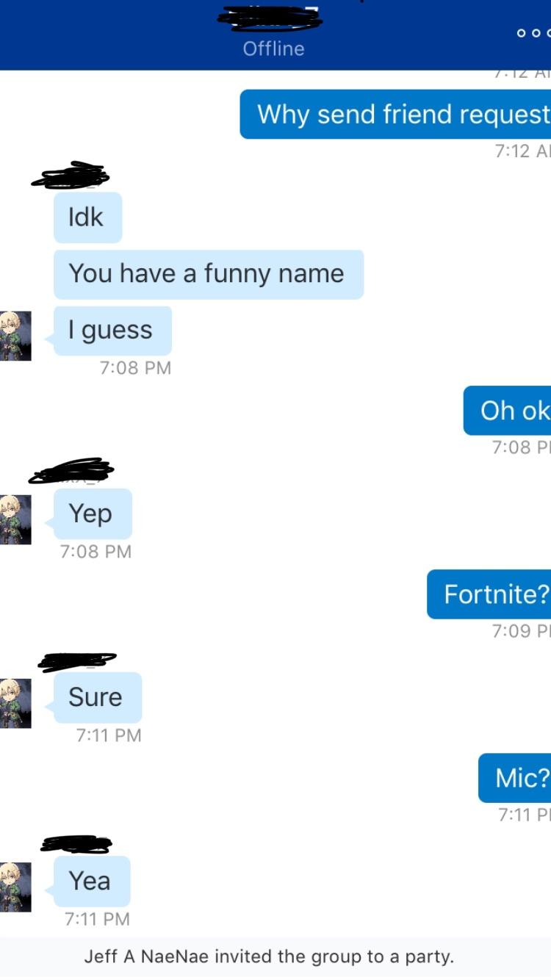551x980 pixels.
Task: Tap redacted sender name above "Sure"
Action: [76, 661]
